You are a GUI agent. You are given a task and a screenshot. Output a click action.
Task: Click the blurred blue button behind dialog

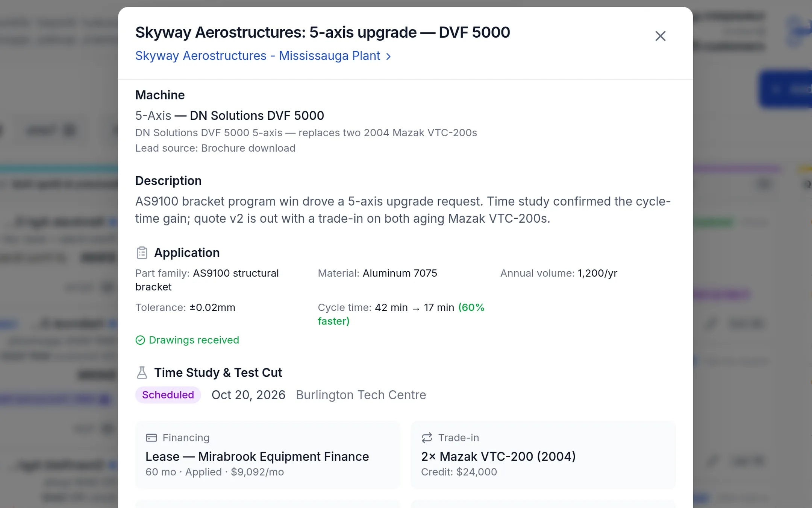coord(786,89)
